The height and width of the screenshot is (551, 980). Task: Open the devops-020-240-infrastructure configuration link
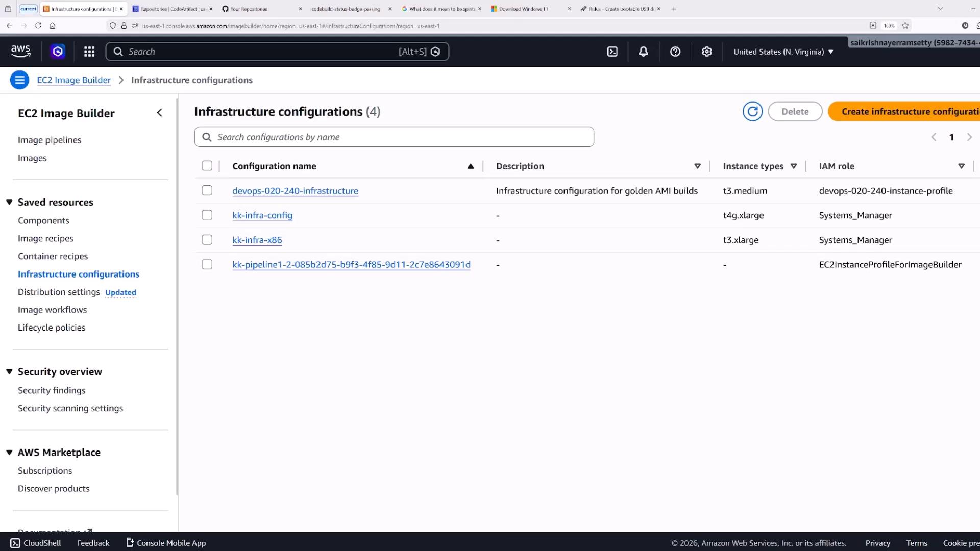point(295,191)
